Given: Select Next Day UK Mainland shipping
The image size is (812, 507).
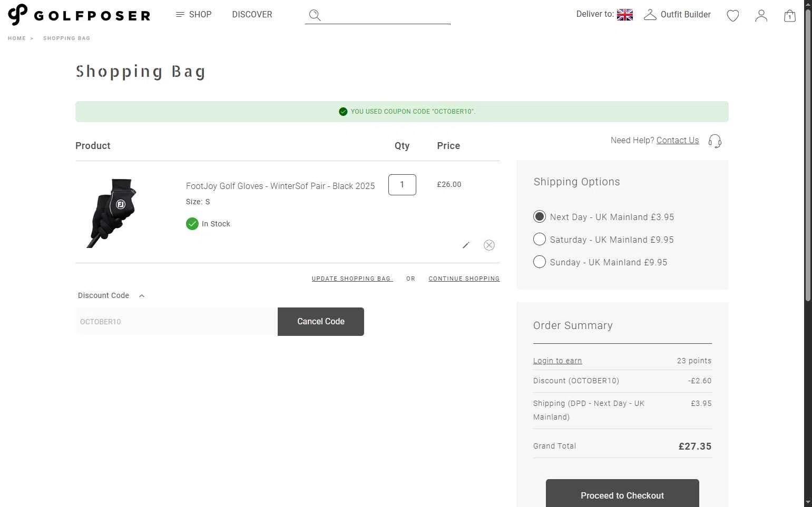Looking at the screenshot, I should [x=540, y=217].
